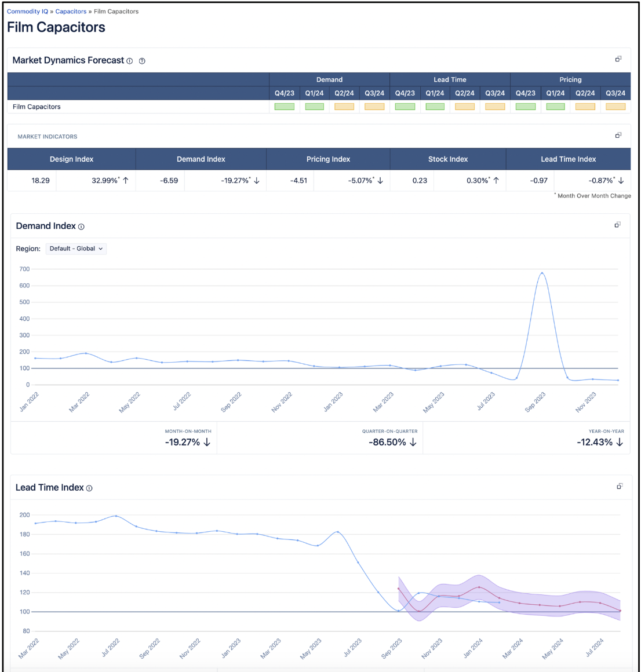
Task: Pop out the Lead Time Index chart
Action: [620, 487]
